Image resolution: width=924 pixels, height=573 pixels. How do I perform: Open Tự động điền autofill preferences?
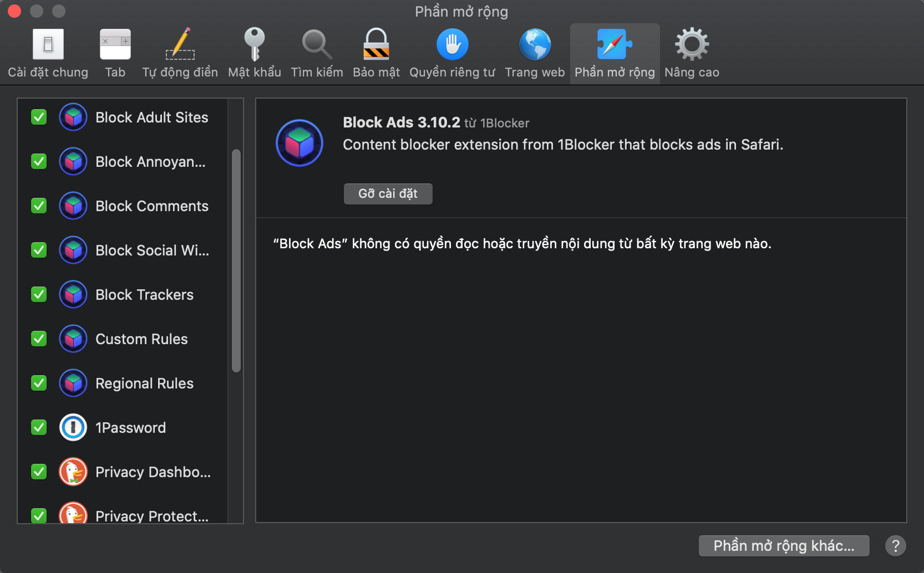point(180,53)
